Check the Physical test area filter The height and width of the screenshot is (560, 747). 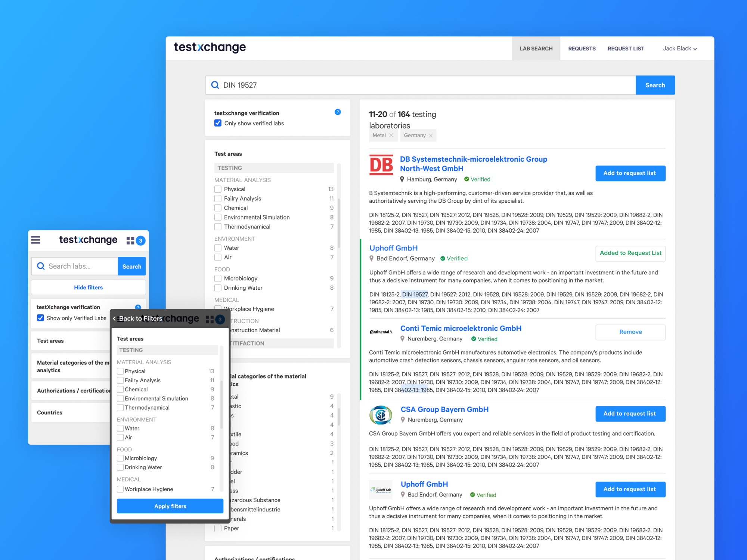click(218, 189)
